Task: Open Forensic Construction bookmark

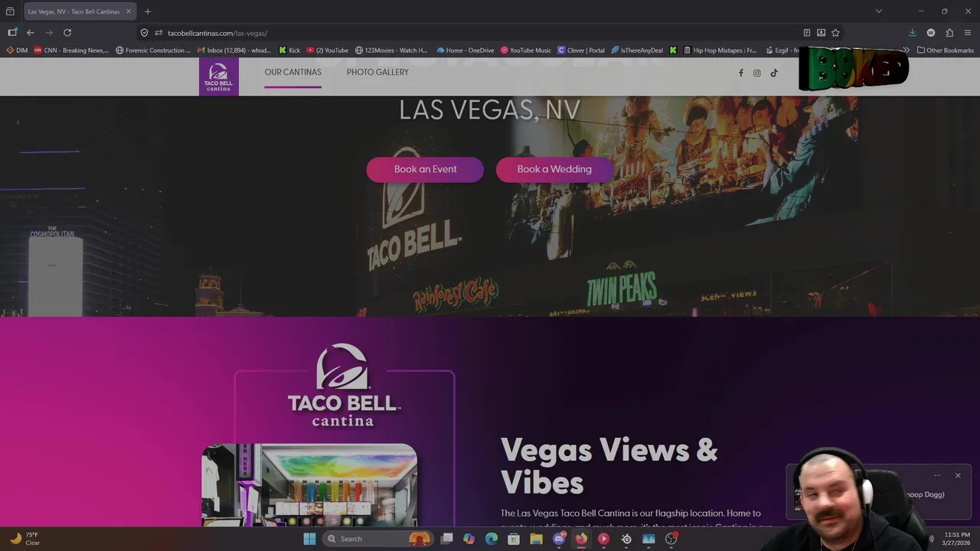Action: coord(153,51)
